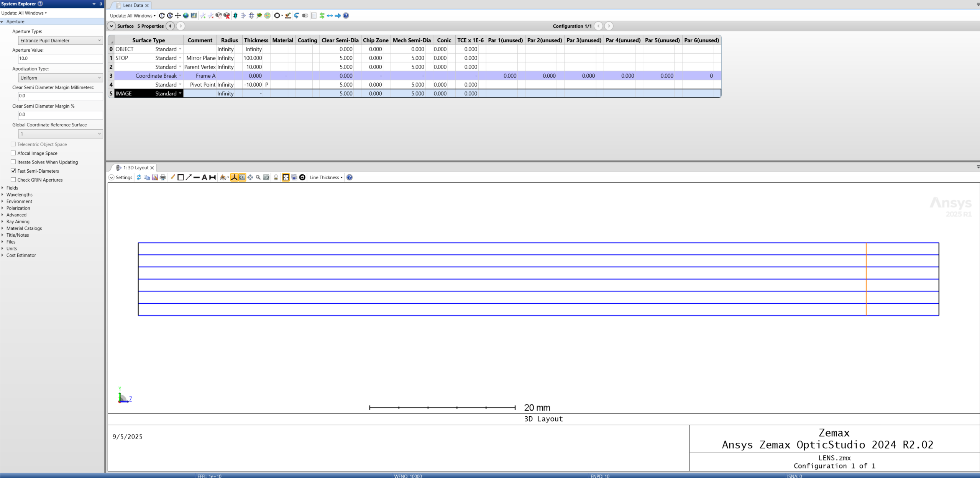
Task: Save the 3D Layout image with disk icon
Action: coord(155,177)
